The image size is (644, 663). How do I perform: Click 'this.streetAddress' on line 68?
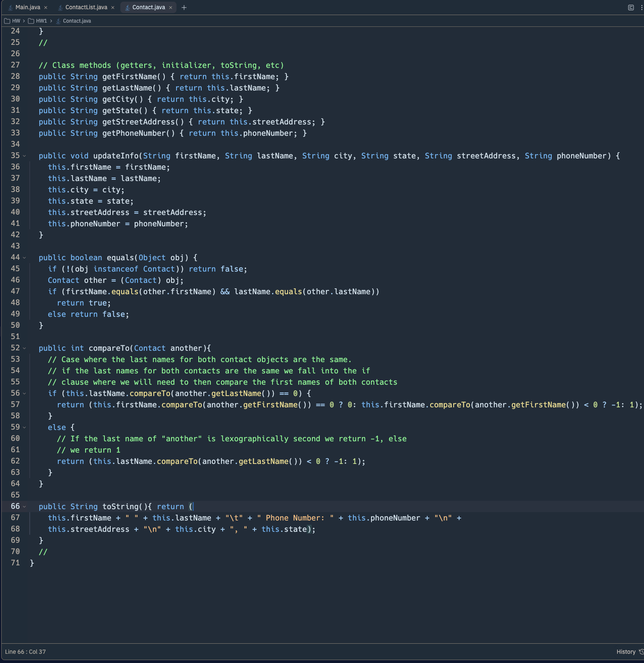tap(88, 529)
